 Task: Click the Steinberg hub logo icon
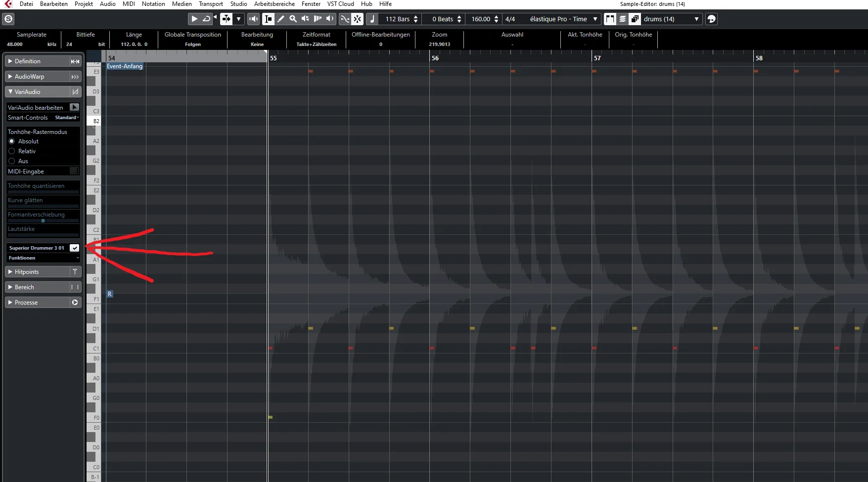coord(8,19)
